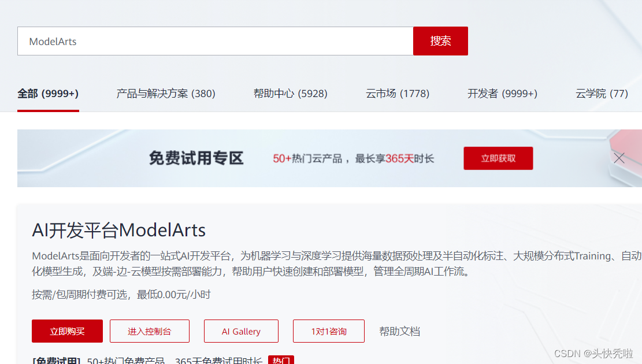The image size is (642, 364).
Task: Switch to 云市场 (1778) tab
Action: point(397,94)
